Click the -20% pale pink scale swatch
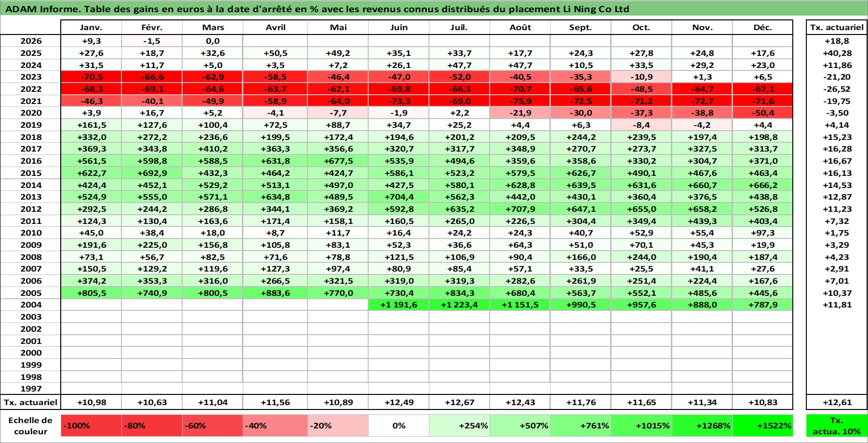 point(338,426)
